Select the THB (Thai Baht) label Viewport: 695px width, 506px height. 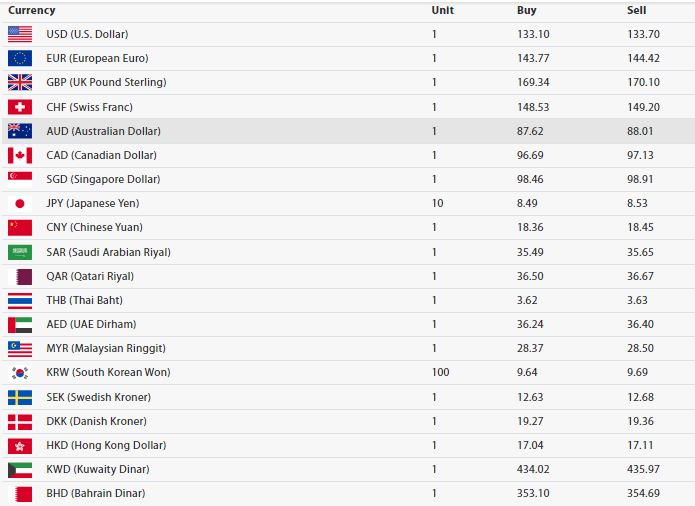[x=90, y=300]
